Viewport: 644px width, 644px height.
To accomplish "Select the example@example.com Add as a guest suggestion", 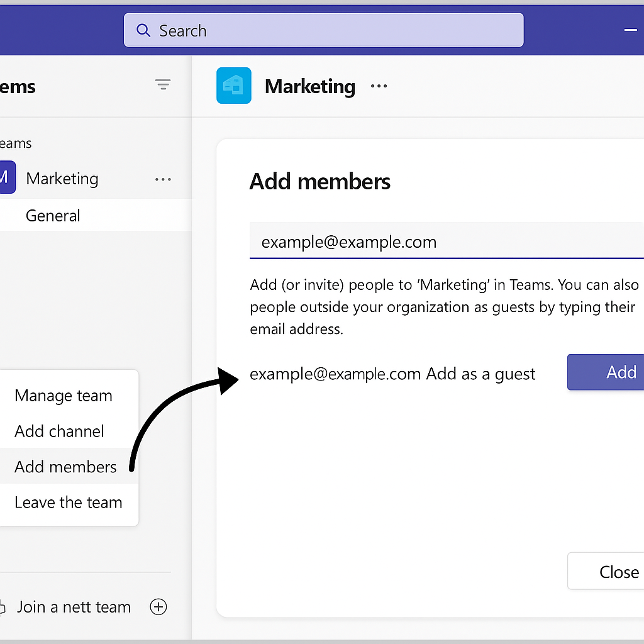I will (x=392, y=374).
